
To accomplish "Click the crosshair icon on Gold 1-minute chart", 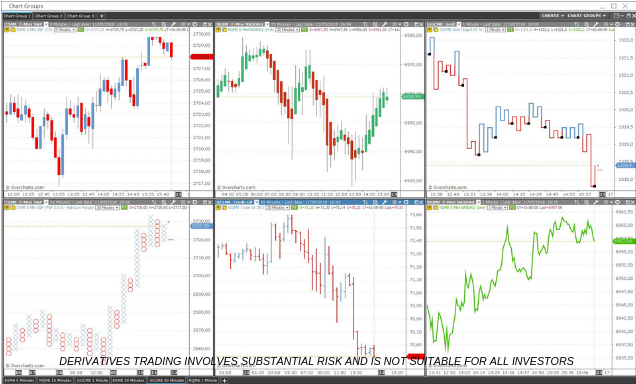I will coord(618,24).
